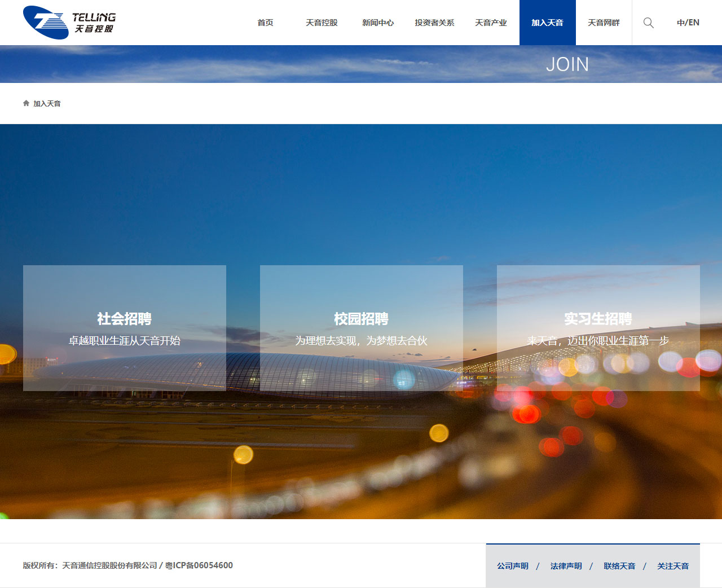
Task: Expand the 天音网群 menu
Action: (x=604, y=23)
